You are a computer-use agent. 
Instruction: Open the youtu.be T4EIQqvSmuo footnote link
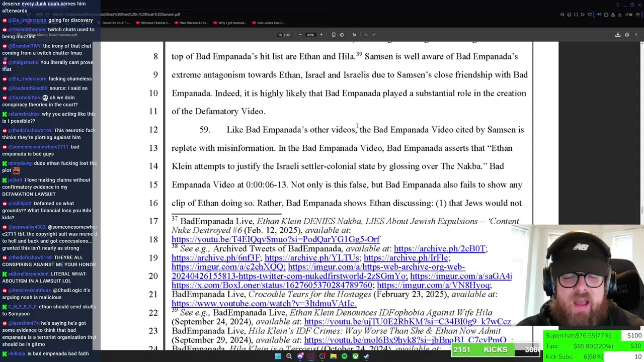pos(276,239)
